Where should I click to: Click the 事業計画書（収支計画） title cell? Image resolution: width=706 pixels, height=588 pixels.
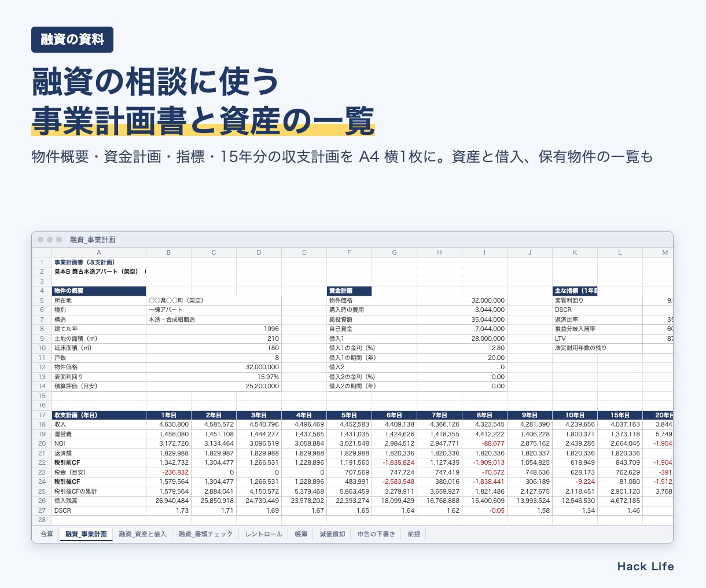pyautogui.click(x=99, y=262)
